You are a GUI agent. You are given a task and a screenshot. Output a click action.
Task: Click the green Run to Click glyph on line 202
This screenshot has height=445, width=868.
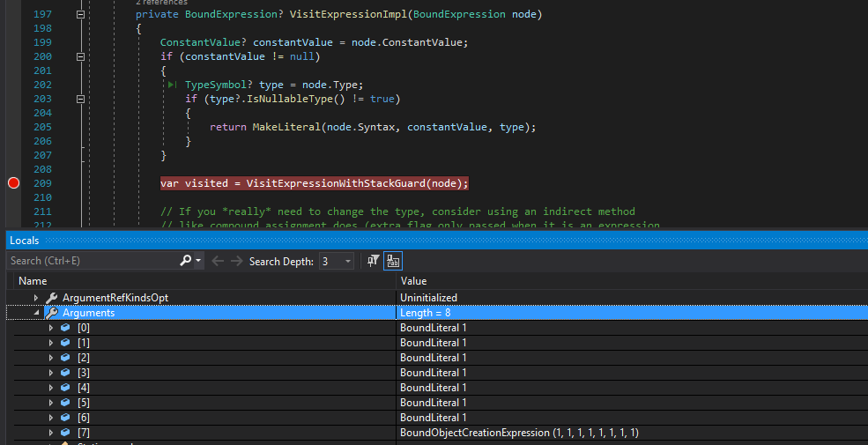(172, 85)
